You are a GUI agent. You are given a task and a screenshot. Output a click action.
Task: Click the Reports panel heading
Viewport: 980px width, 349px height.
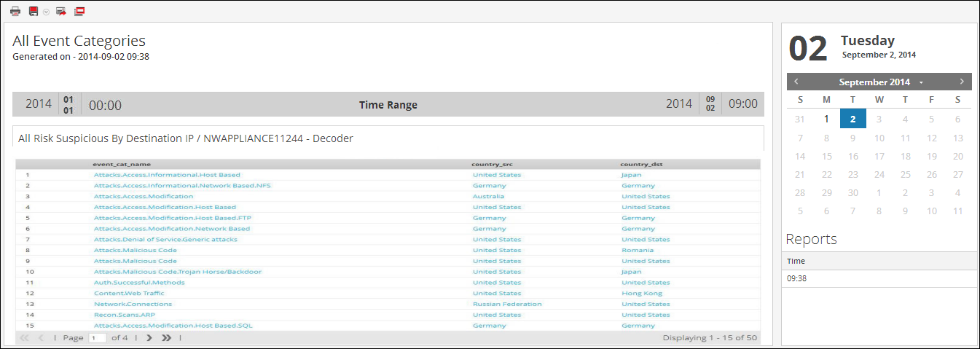click(812, 239)
